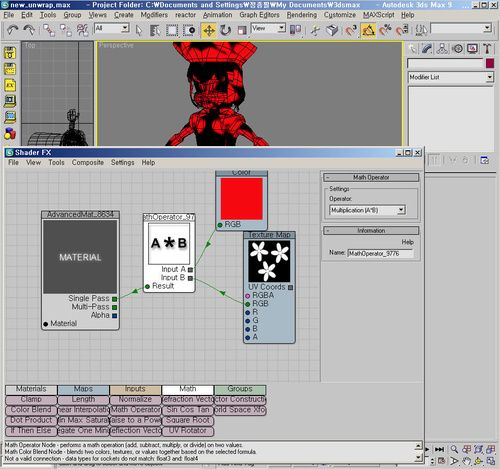Viewport: 500px width, 469px height.
Task: Click the Texture Map flower thumbnail
Action: (269, 261)
